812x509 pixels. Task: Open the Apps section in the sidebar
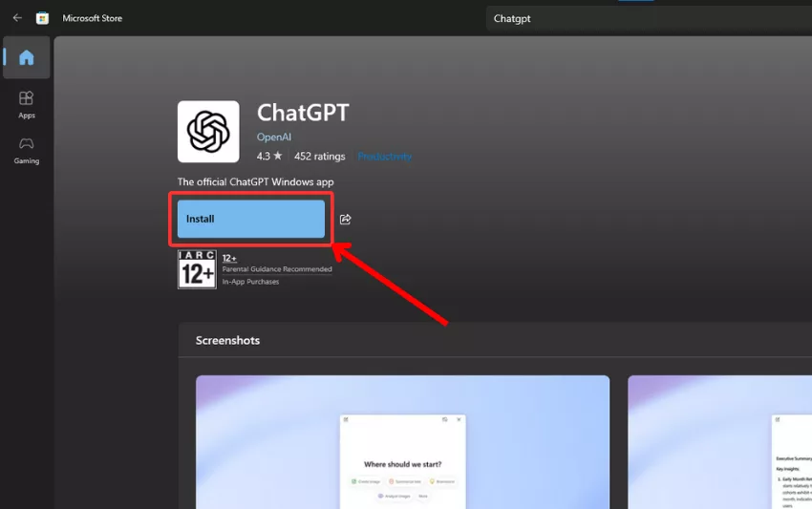(x=27, y=105)
